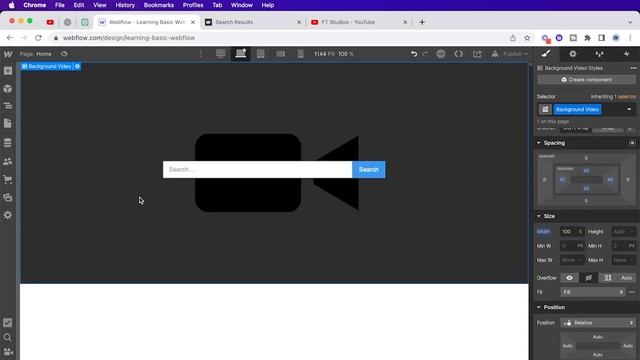This screenshot has width=640, height=360.
Task: Open the selector states dropdown arrow
Action: click(x=629, y=109)
